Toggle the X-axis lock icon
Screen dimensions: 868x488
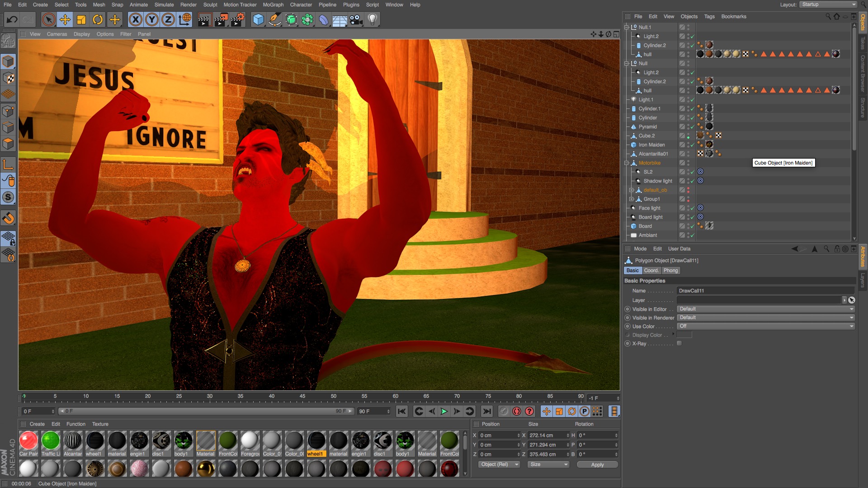pyautogui.click(x=135, y=19)
